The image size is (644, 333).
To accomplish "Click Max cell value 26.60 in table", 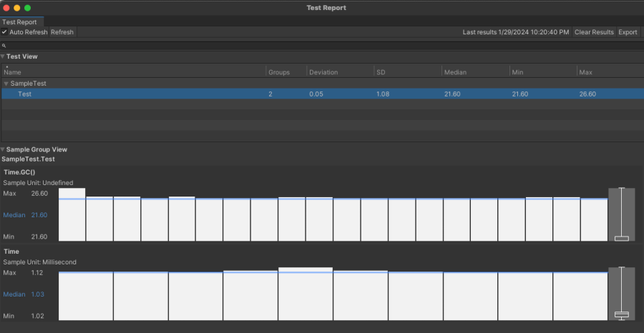I will pos(587,94).
